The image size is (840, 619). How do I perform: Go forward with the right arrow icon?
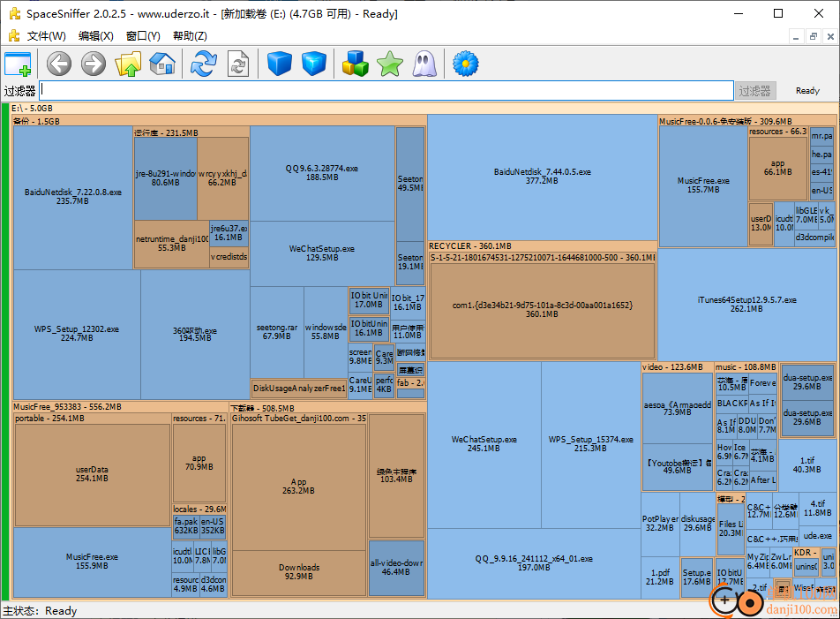pyautogui.click(x=94, y=64)
